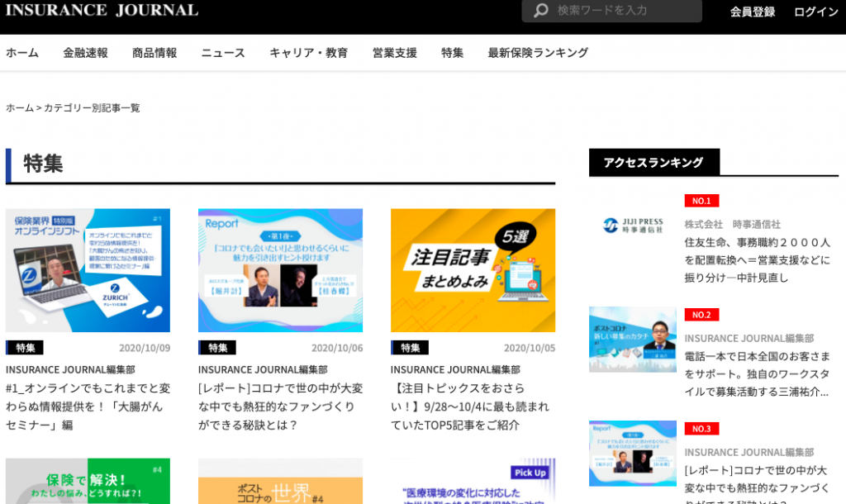Open the 注目記事まとめよみ 5選 thumbnail
The height and width of the screenshot is (504, 846).
(473, 270)
